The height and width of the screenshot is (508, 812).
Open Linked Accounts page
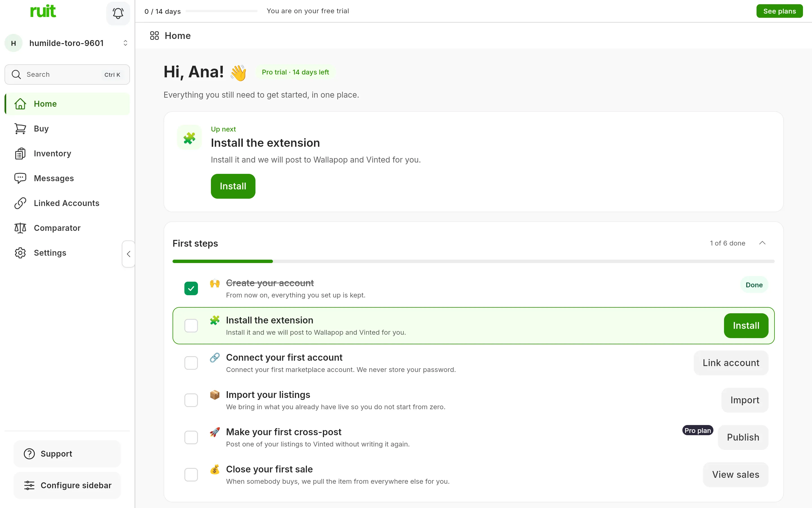pyautogui.click(x=67, y=203)
